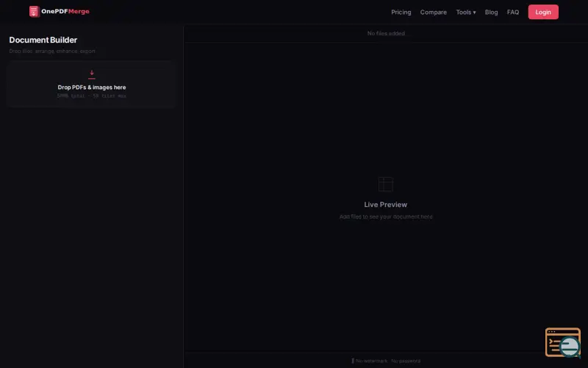Click the Live Preview layout icon

pos(385,185)
